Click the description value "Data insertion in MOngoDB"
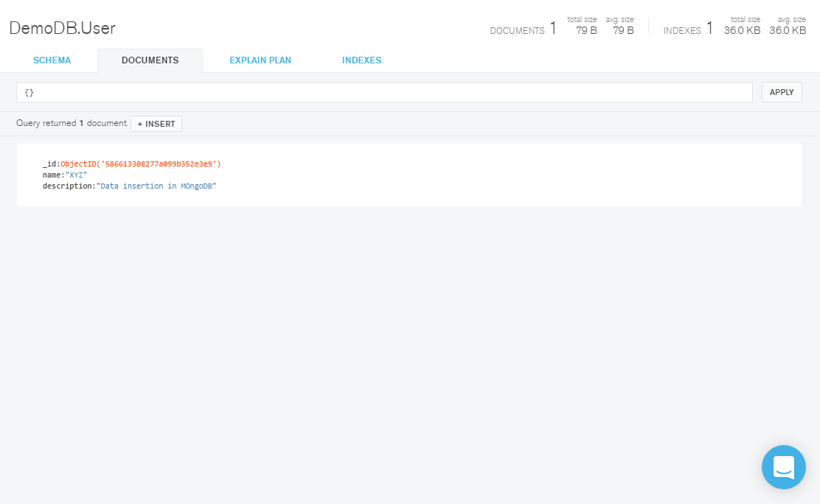The width and height of the screenshot is (820, 504). pos(156,186)
